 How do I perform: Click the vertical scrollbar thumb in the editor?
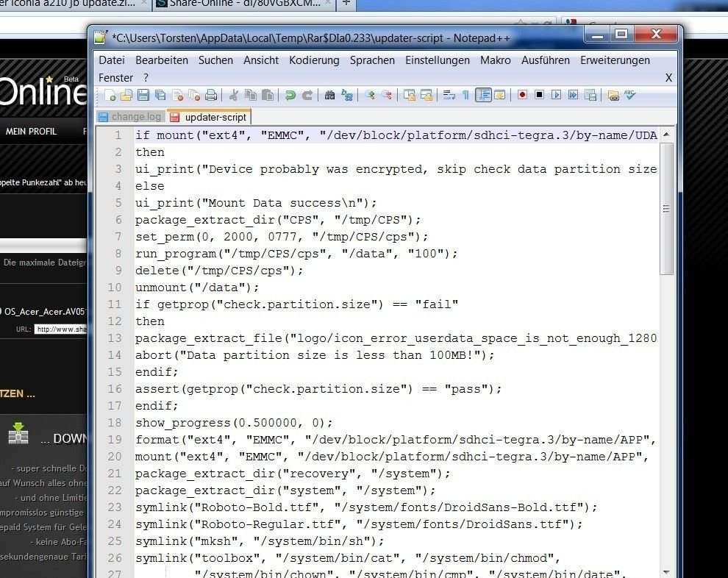coord(666,208)
